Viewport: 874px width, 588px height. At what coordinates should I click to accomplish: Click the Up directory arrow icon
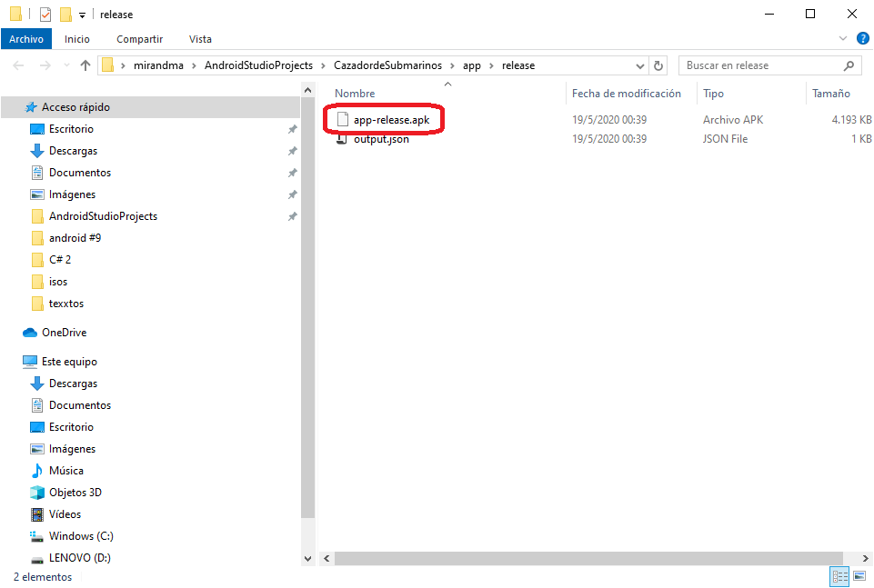coord(85,65)
